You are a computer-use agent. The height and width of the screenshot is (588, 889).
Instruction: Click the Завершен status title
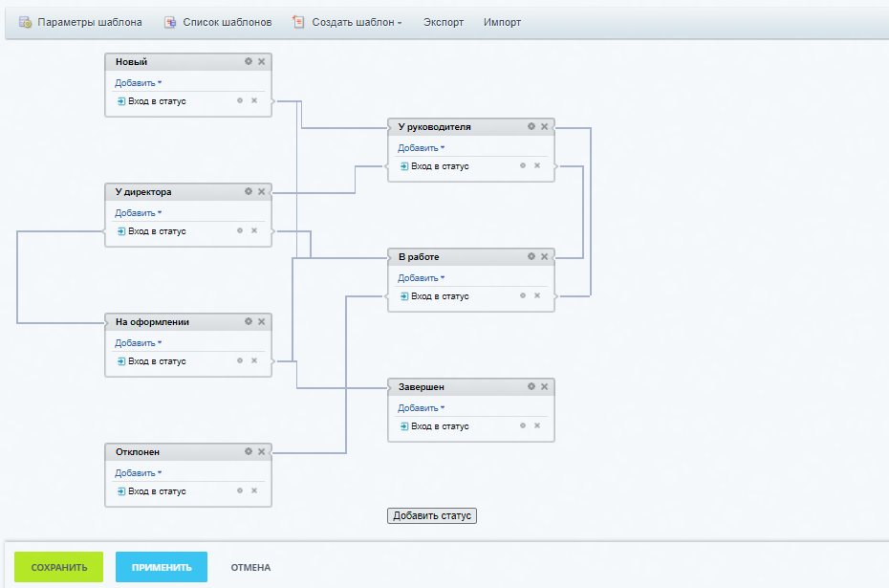pyautogui.click(x=421, y=386)
